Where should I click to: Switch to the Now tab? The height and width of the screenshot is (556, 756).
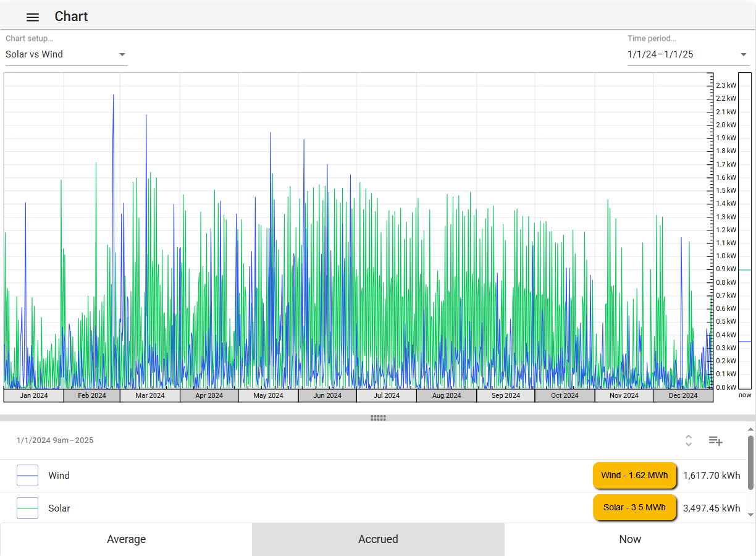(x=630, y=539)
